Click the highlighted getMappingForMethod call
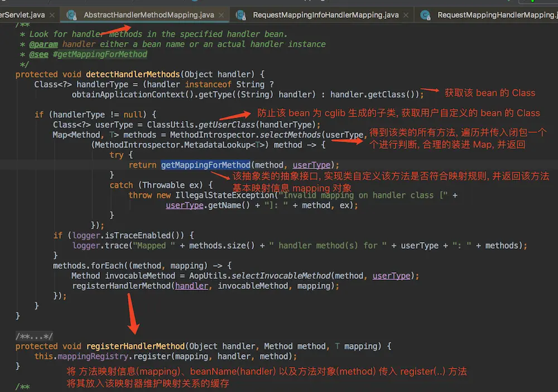Screen dimensions: 558x392 pos(205,165)
